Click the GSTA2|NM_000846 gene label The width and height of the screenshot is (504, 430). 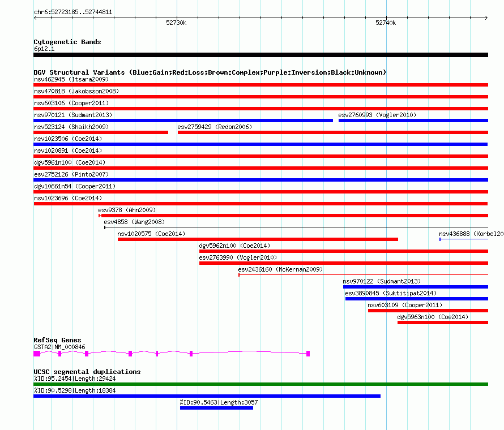tap(59, 347)
